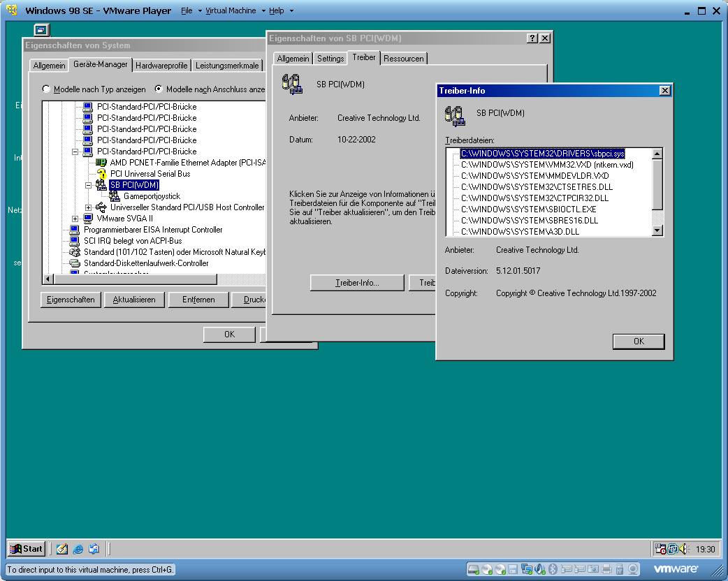The width and height of the screenshot is (728, 581).
Task: Expand Universeller Standard PCI/USB Host Controller node
Action: click(88, 207)
